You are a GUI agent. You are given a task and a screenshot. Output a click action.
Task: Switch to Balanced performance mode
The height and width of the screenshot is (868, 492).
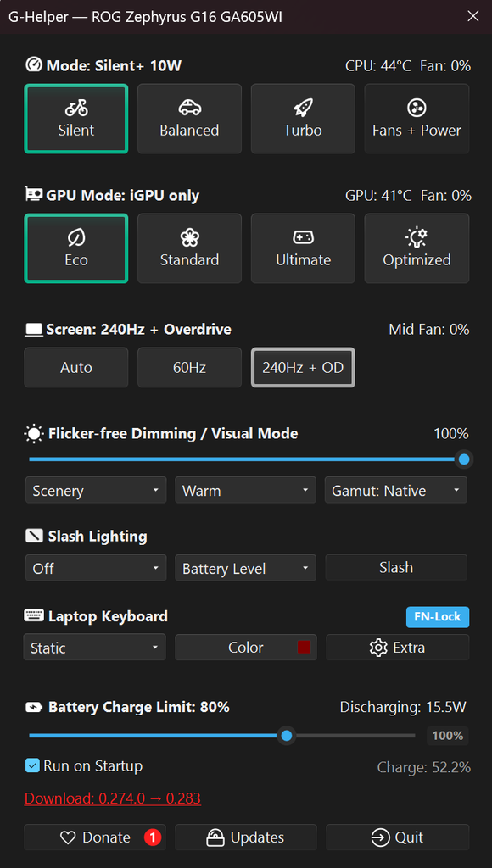coord(189,119)
